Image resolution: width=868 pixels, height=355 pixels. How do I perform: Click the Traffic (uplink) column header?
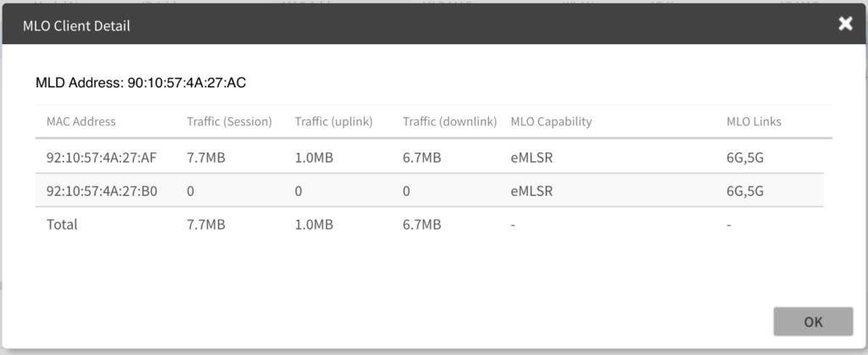click(x=334, y=121)
